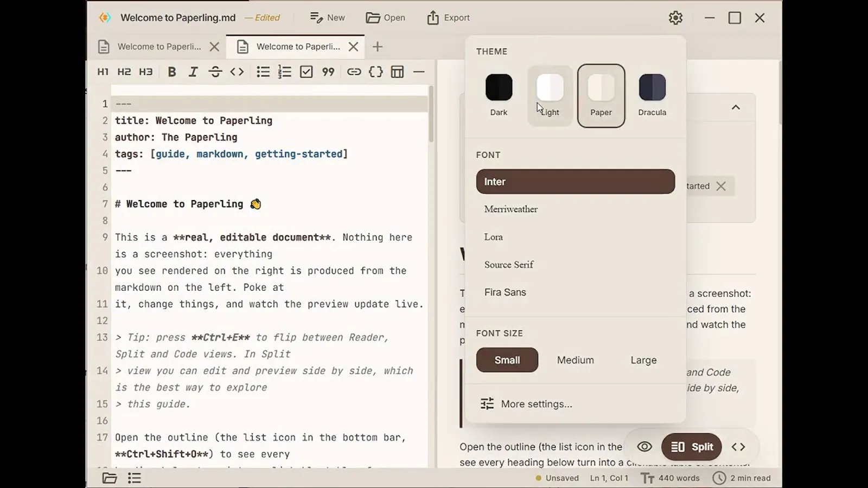Export the document
Screen dimensions: 868x488
point(448,17)
